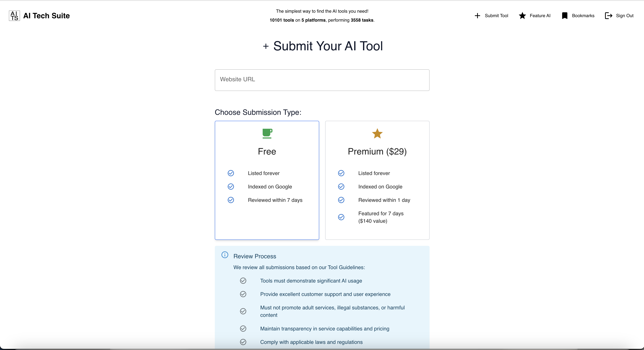The width and height of the screenshot is (644, 350).
Task: Click the AI Tech Suite title
Action: click(46, 16)
